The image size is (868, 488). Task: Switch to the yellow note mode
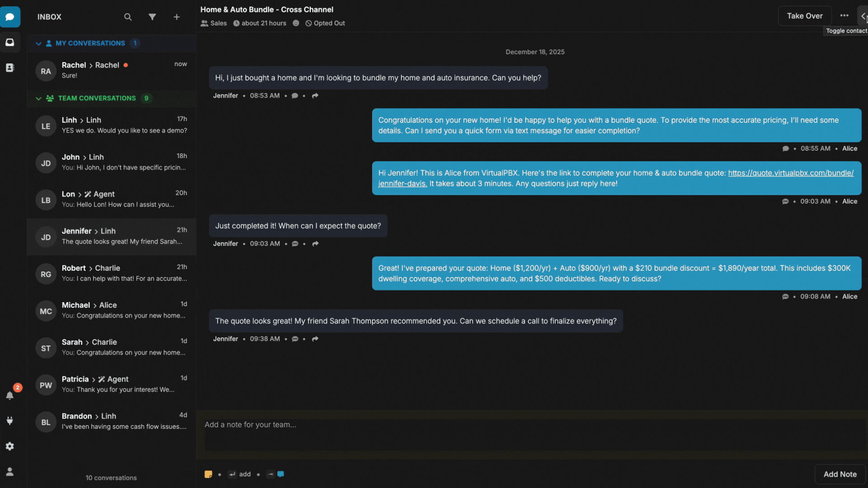(208, 474)
